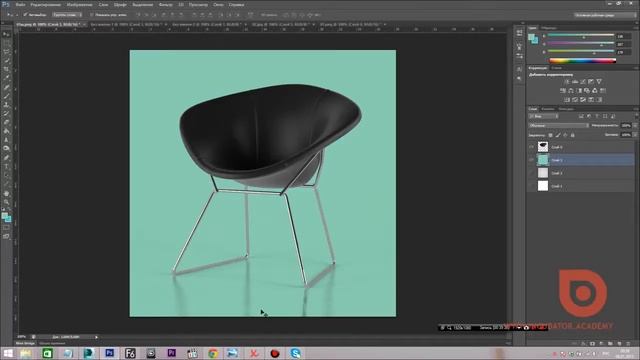
Task: Open the layer blend mode dropdown
Action: [x=559, y=126]
